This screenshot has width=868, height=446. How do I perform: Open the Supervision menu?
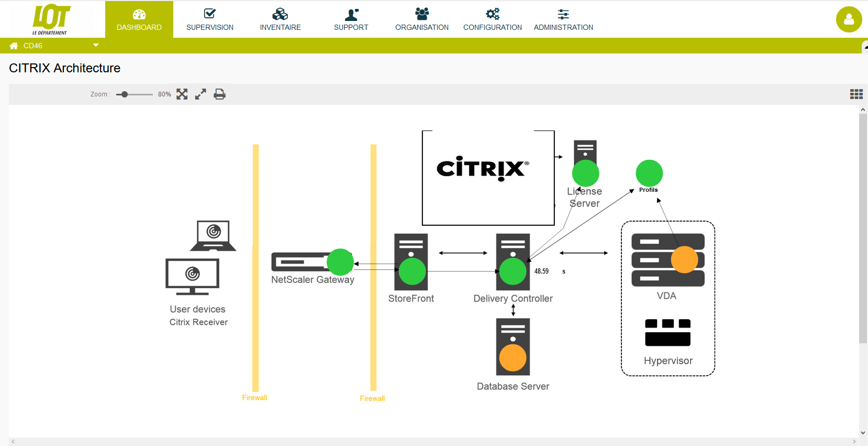click(x=210, y=19)
